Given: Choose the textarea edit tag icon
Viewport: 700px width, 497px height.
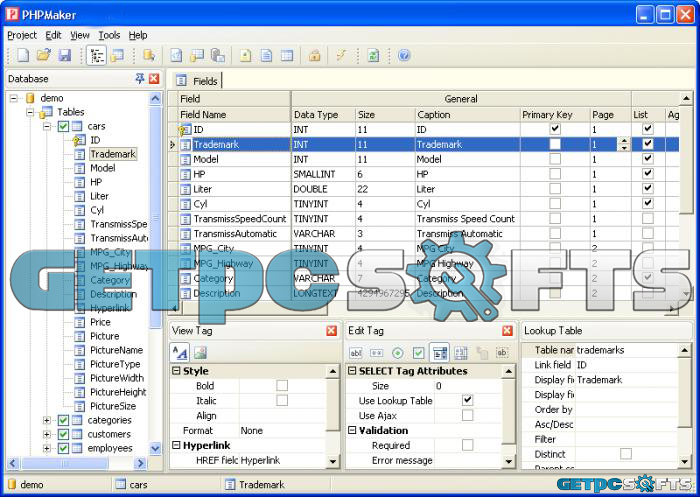Looking at the screenshot, I should pyautogui.click(x=461, y=353).
